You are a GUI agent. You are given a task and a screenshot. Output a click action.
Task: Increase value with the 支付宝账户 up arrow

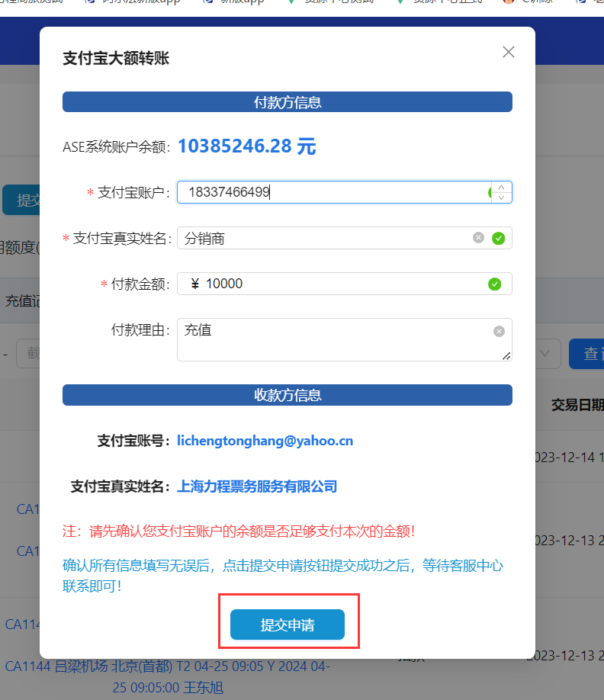click(x=502, y=187)
